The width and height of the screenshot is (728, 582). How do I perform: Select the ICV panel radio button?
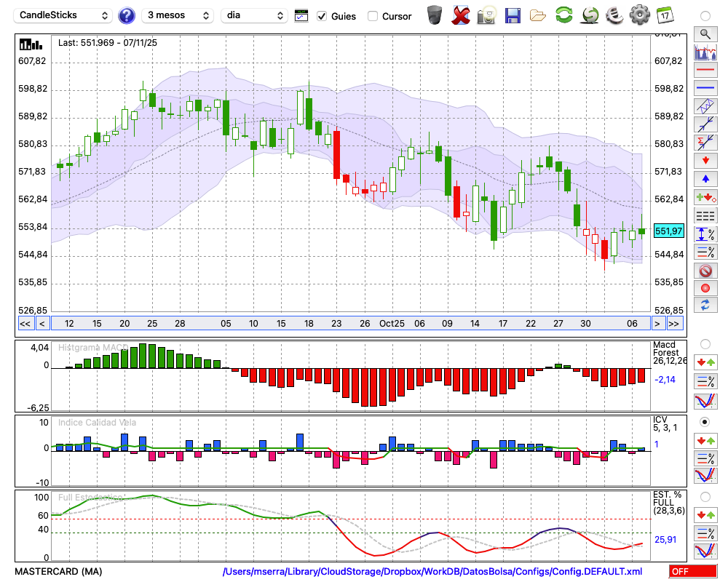tap(705, 422)
